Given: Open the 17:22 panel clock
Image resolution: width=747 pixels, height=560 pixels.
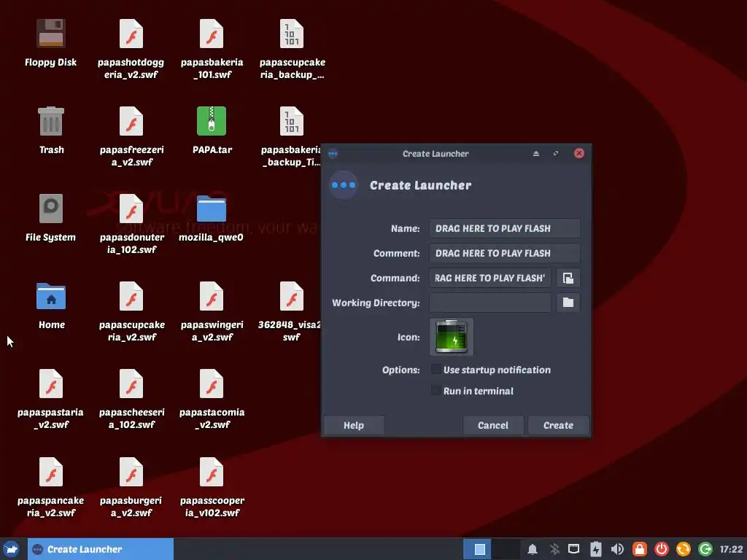Looking at the screenshot, I should (x=731, y=549).
